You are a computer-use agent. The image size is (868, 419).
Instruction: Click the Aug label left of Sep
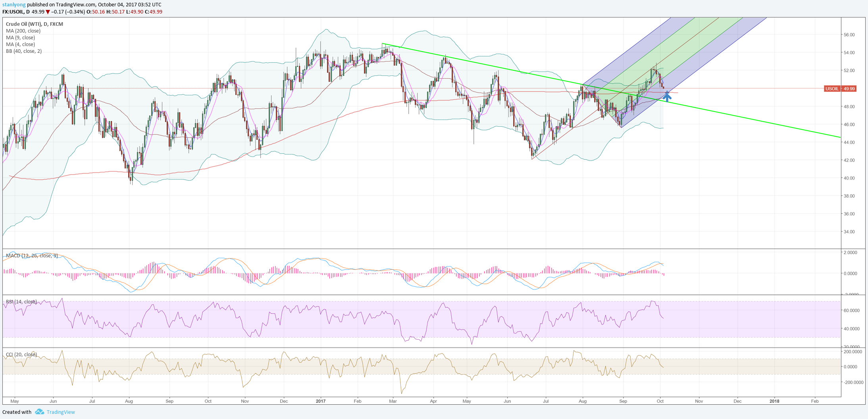pyautogui.click(x=129, y=401)
